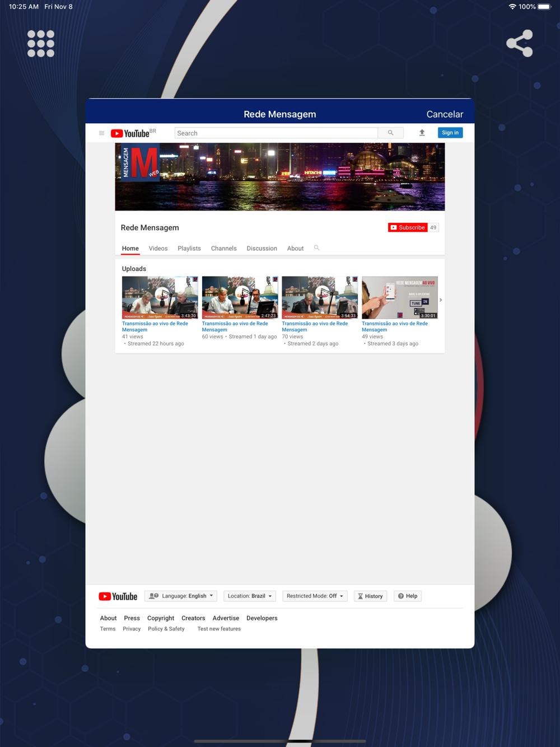Click the Uploads section heading
Image resolution: width=560 pixels, height=747 pixels.
coord(134,269)
